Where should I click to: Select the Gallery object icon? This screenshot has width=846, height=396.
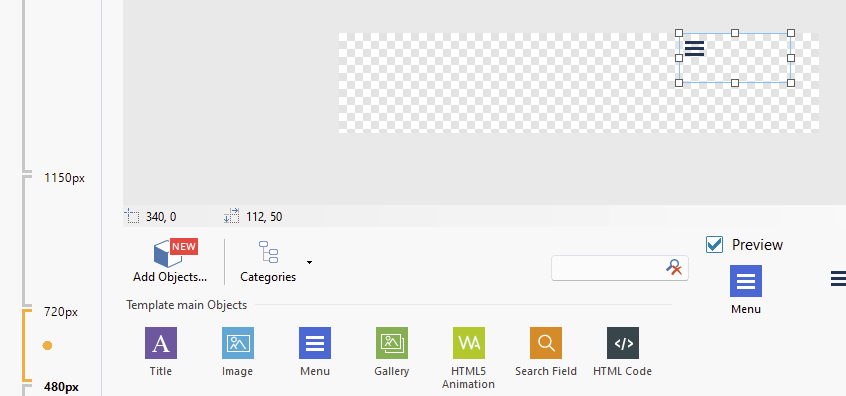[392, 343]
